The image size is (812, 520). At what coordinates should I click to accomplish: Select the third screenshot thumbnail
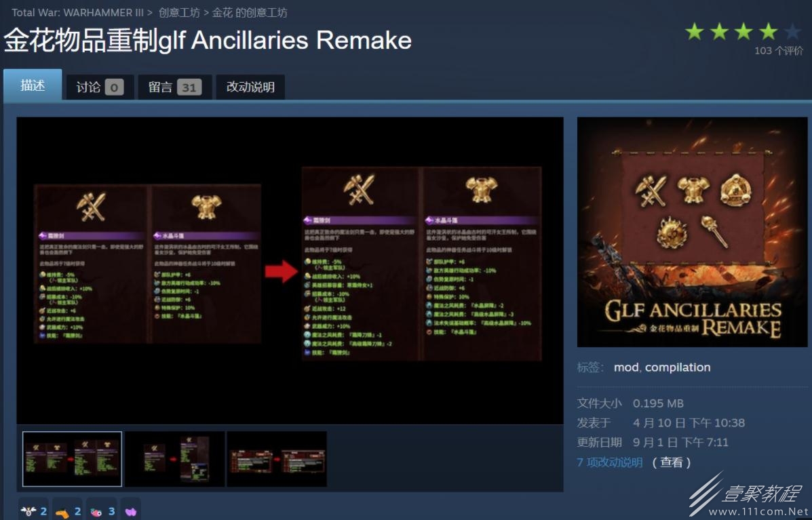click(x=277, y=459)
